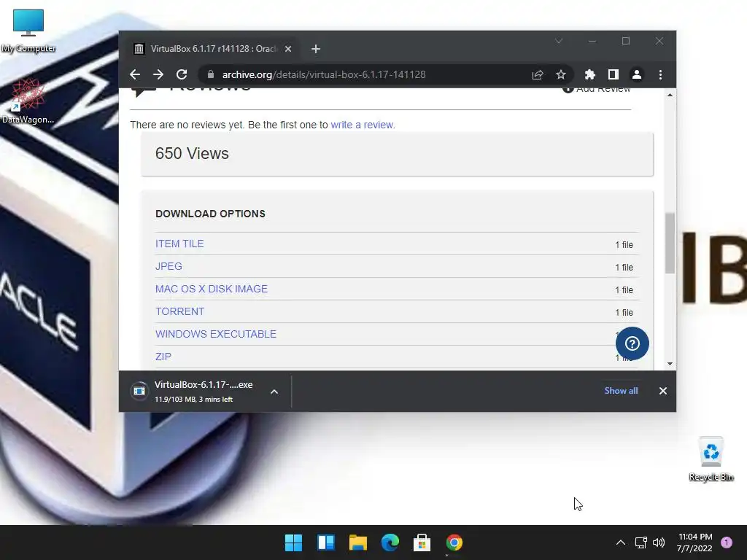Minimize the Chrome window
This screenshot has height=560, width=747.
tap(592, 42)
